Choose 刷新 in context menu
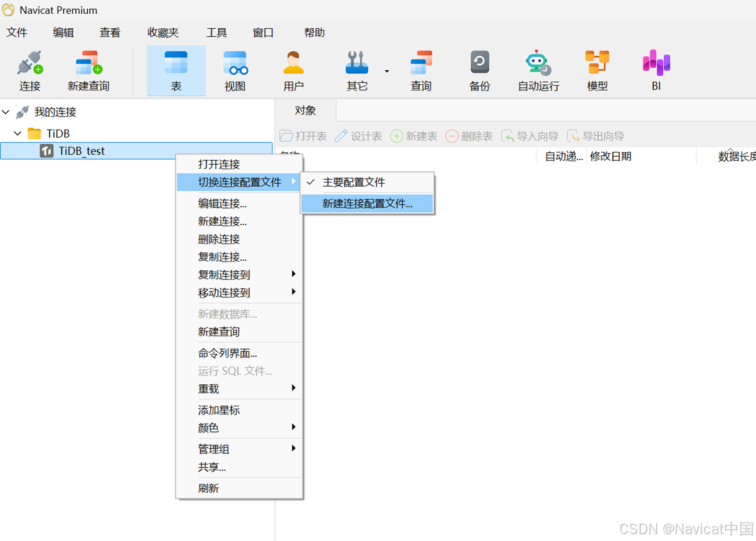This screenshot has width=756, height=541. tap(239, 488)
